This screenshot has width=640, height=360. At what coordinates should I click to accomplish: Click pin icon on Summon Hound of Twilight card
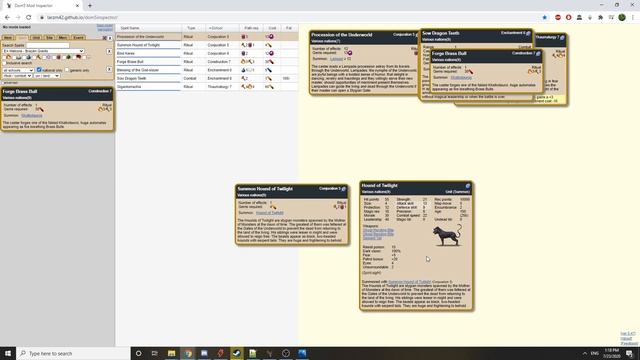point(344,189)
